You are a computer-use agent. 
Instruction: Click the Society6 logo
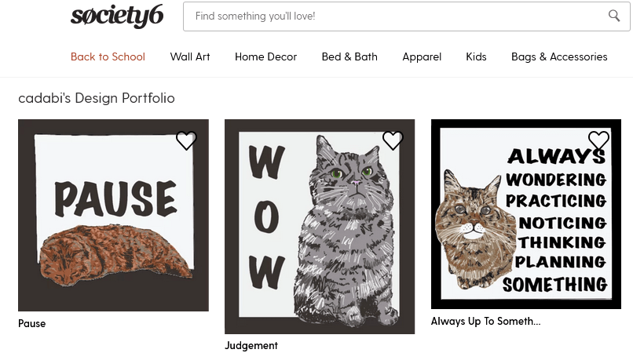click(117, 16)
